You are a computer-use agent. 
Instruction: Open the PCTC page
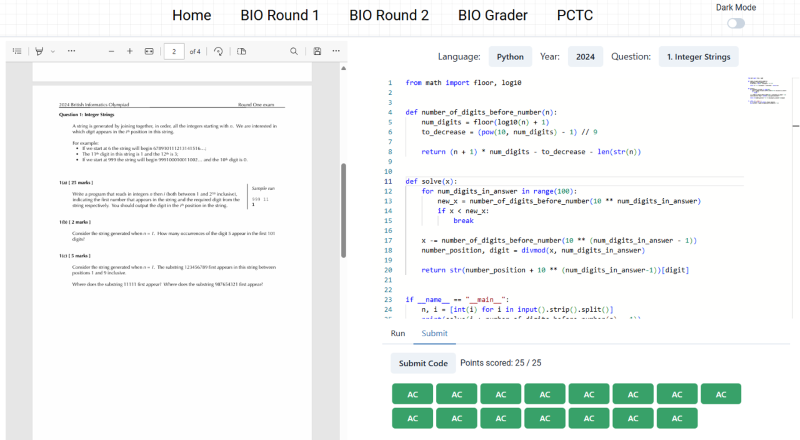point(575,15)
